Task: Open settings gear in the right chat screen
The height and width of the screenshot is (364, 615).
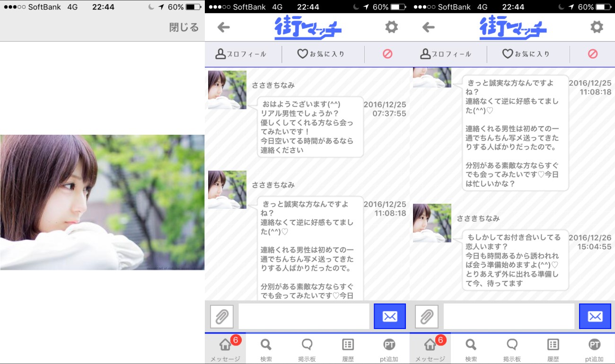Action: pyautogui.click(x=597, y=27)
